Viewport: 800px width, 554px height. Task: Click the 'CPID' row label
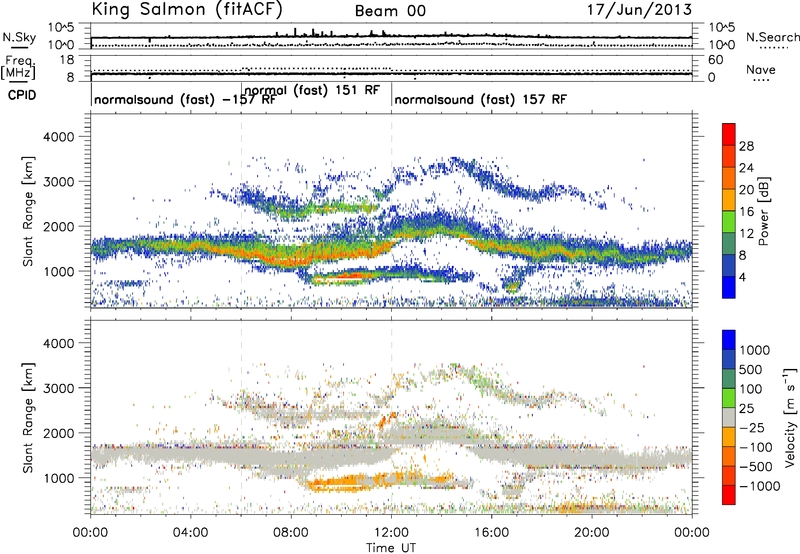coord(22,95)
